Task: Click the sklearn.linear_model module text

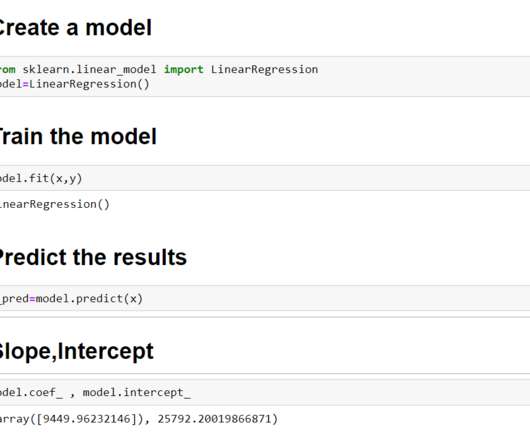Action: pos(89,70)
